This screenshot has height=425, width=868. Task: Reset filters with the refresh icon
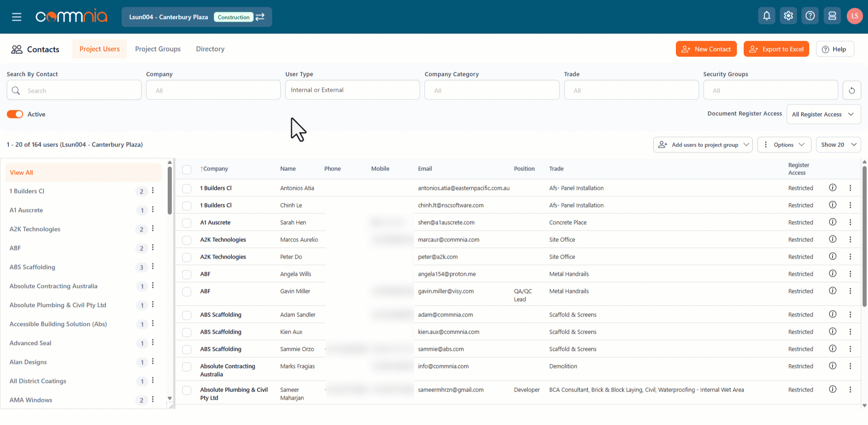[x=852, y=90]
